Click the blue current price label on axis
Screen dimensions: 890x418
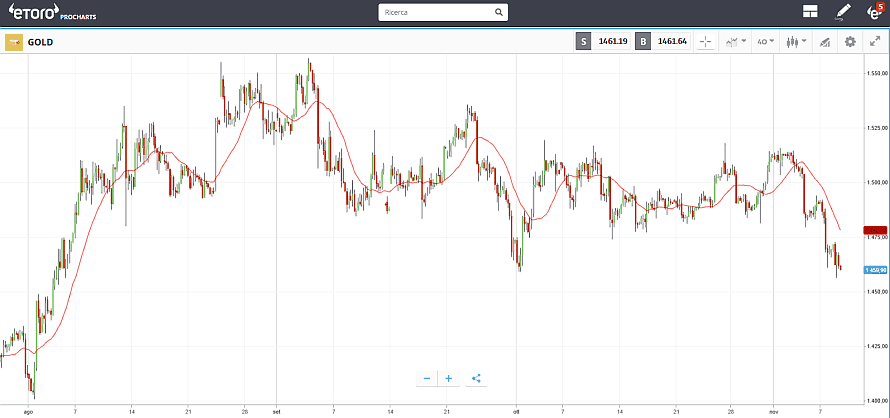pos(875,269)
